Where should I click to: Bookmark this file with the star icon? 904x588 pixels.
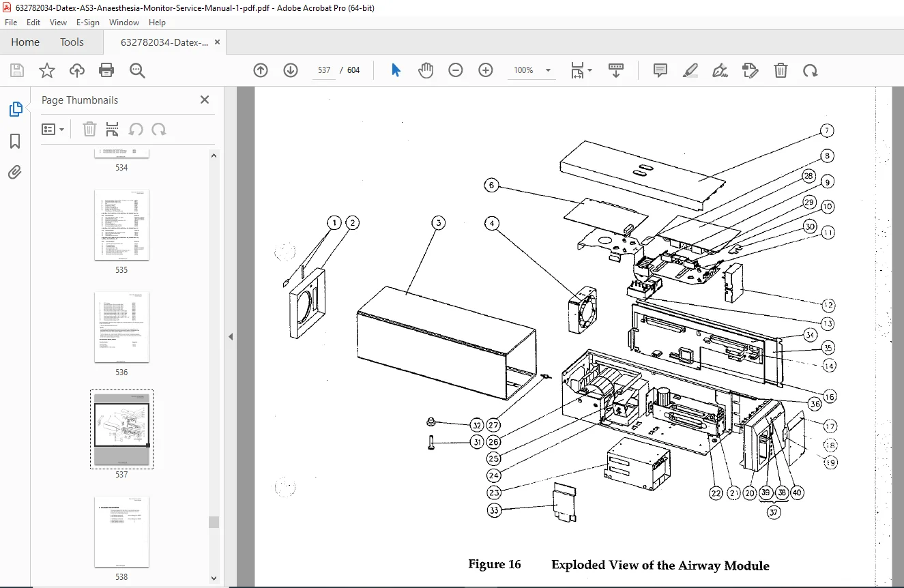pos(47,70)
